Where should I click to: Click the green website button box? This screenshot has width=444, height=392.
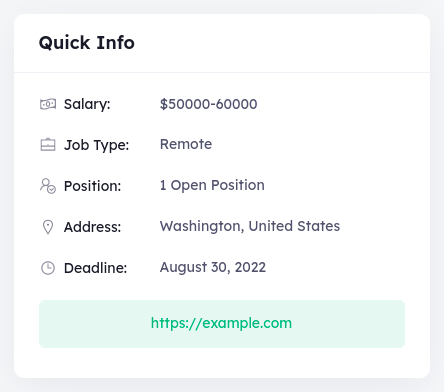[x=222, y=324]
